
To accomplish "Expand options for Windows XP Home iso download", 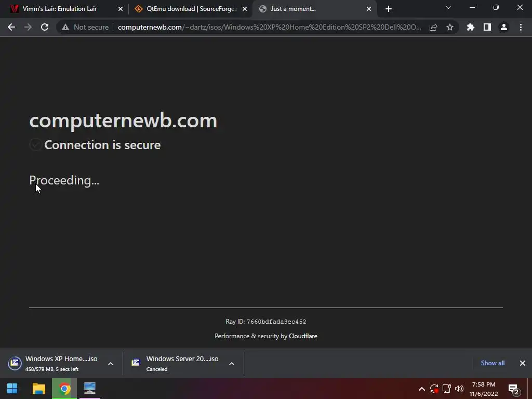I will (111, 363).
